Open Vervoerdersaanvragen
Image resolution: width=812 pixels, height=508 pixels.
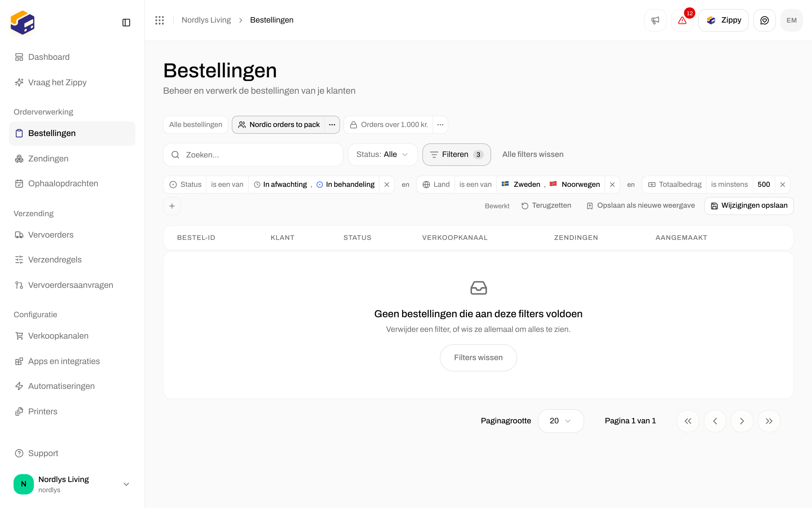click(72, 285)
